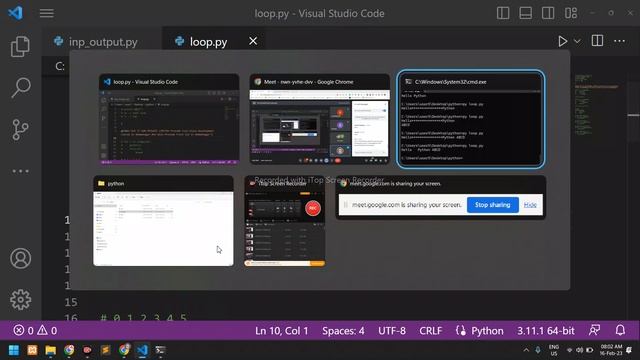Open the hamburger application menu
Image resolution: width=640 pixels, height=360 pixels.
(47, 13)
